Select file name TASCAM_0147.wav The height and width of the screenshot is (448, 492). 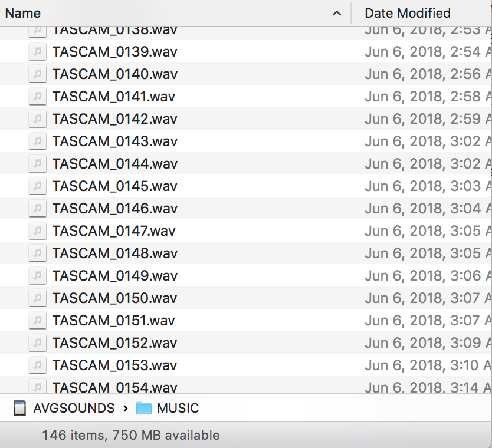click(x=114, y=231)
